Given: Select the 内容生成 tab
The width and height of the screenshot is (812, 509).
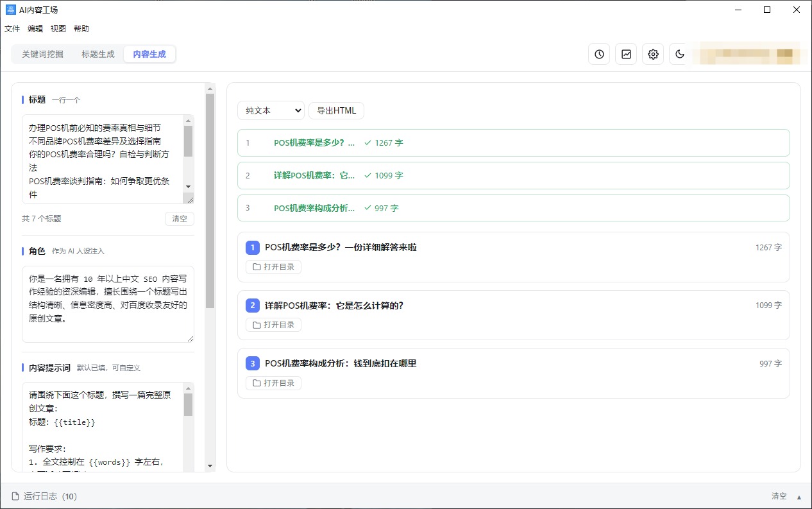Looking at the screenshot, I should pyautogui.click(x=149, y=55).
